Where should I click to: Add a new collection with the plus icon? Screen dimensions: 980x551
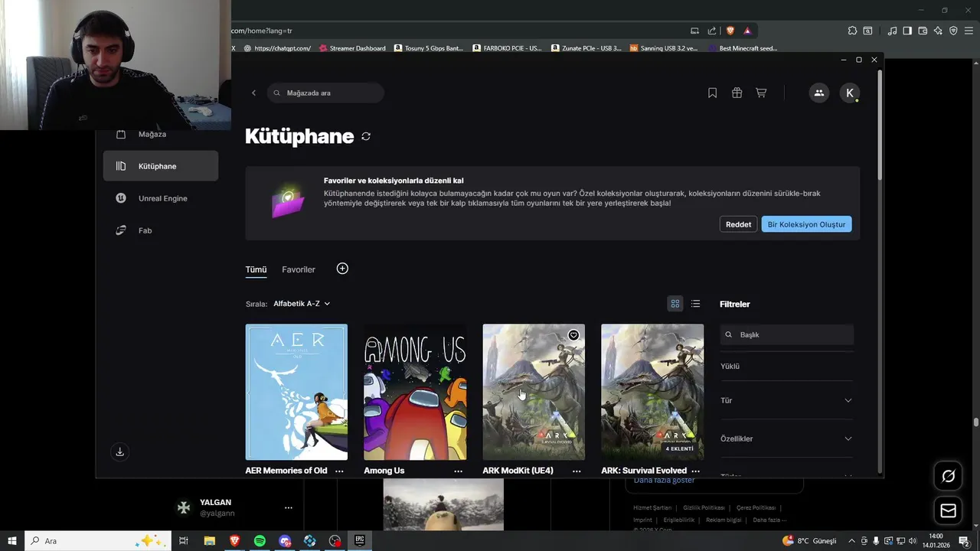click(342, 269)
